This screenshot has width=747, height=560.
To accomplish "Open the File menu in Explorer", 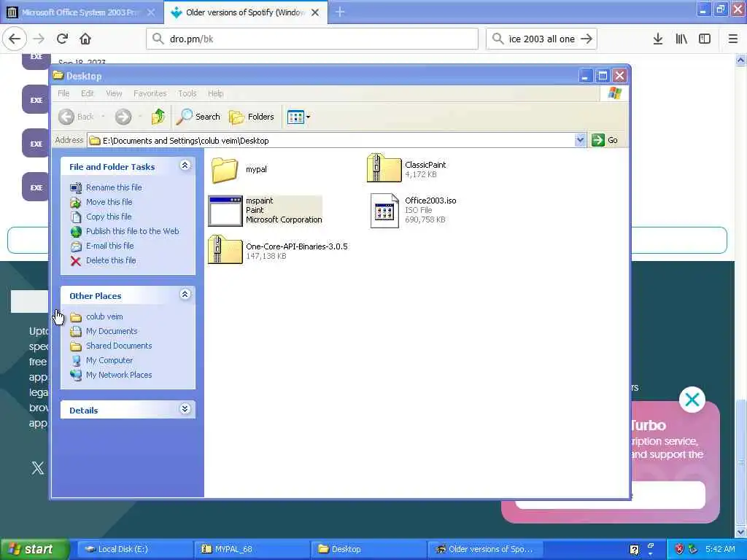I will [63, 93].
